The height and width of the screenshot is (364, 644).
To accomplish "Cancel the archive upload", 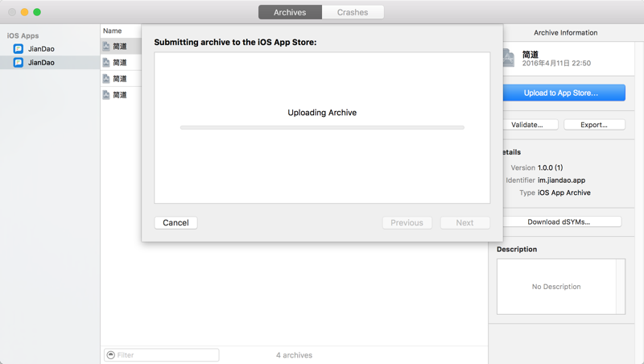I will tap(175, 223).
